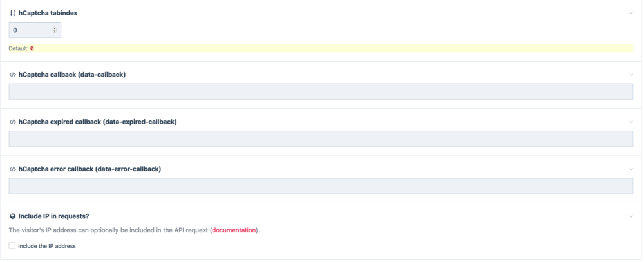The image size is (644, 262).
Task: Enable the Include the IP address checkbox
Action: point(12,246)
